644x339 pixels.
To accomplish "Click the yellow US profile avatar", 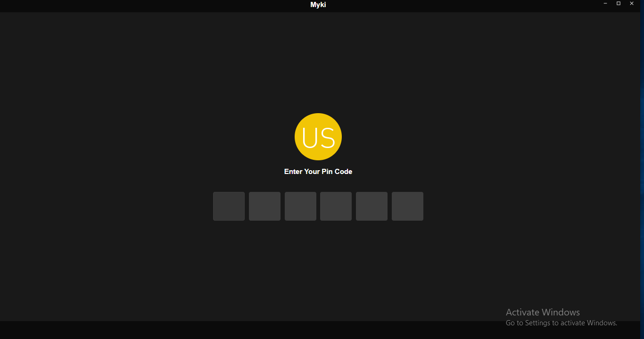I will [318, 137].
